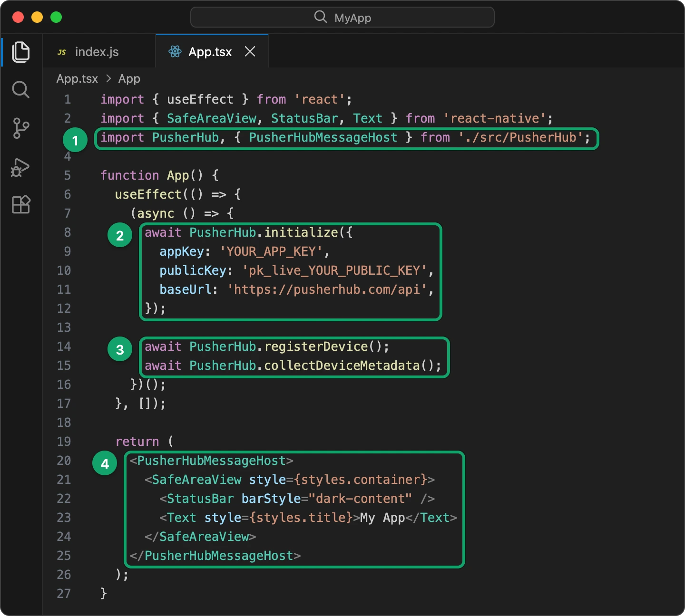This screenshot has width=685, height=616.
Task: Click 'function' keyword on line 5
Action: [130, 175]
